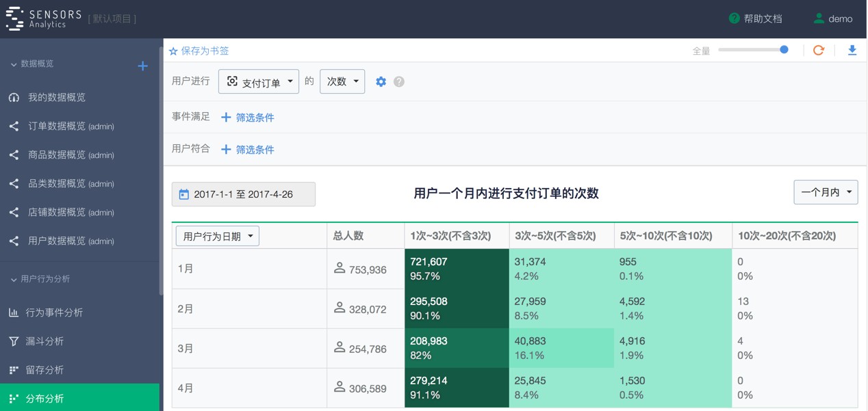Click share icon beside 品类数据概览
Screen dimensions: 868x411
click(14, 183)
